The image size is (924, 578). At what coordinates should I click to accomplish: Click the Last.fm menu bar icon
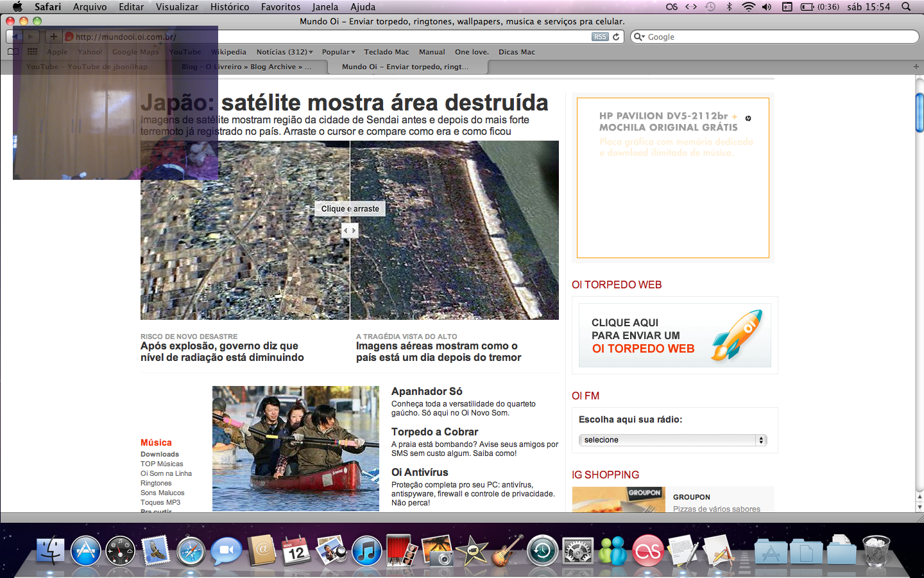pyautogui.click(x=672, y=6)
